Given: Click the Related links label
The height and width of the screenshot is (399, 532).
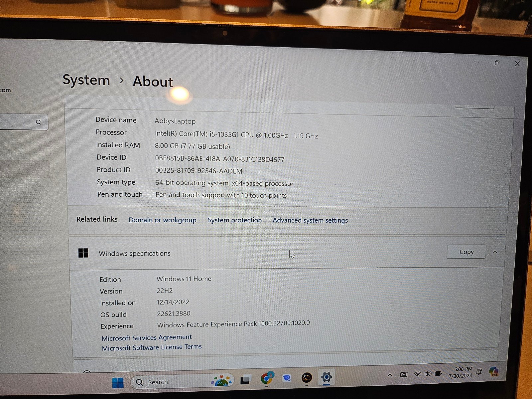Looking at the screenshot, I should coord(97,219).
